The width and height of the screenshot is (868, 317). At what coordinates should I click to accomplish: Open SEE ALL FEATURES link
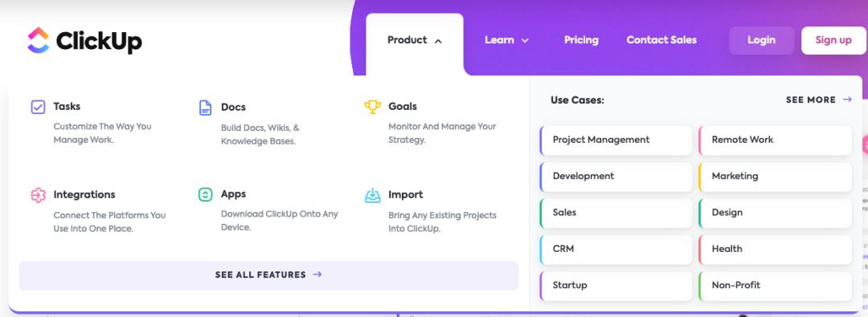click(268, 275)
